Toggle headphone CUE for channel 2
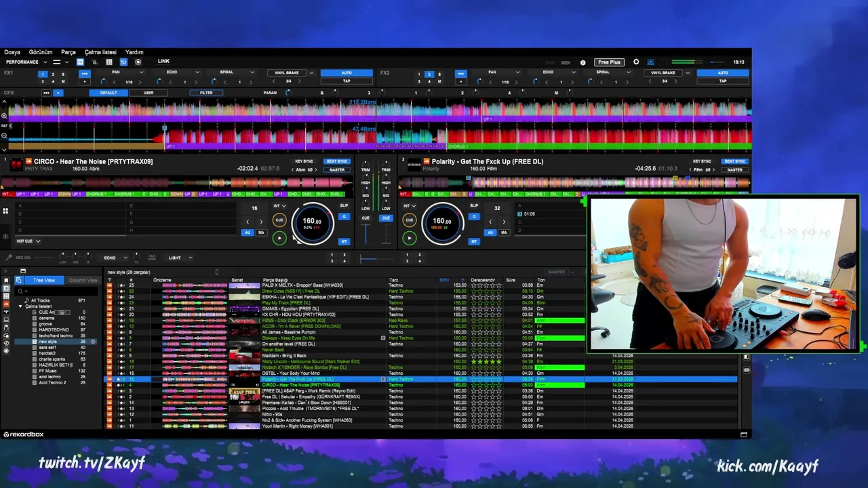The image size is (868, 488). (386, 218)
